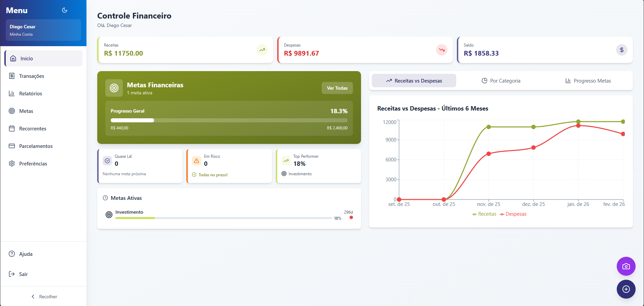The image size is (644, 306).
Task: Click the upward trend icon in Receitas card
Action: pos(262,50)
